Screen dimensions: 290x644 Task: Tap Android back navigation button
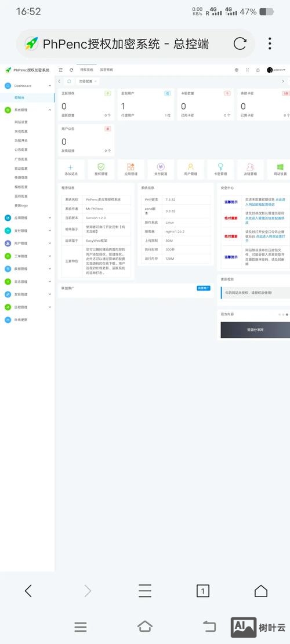pyautogui.click(x=209, y=627)
